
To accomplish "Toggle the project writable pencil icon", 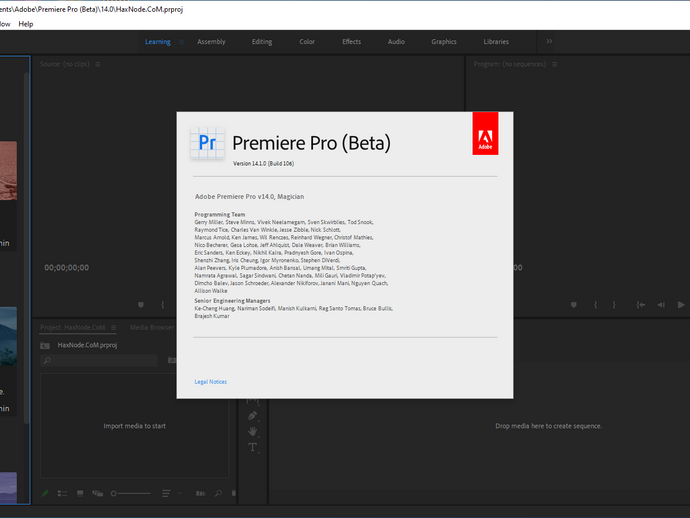I will pos(45,493).
